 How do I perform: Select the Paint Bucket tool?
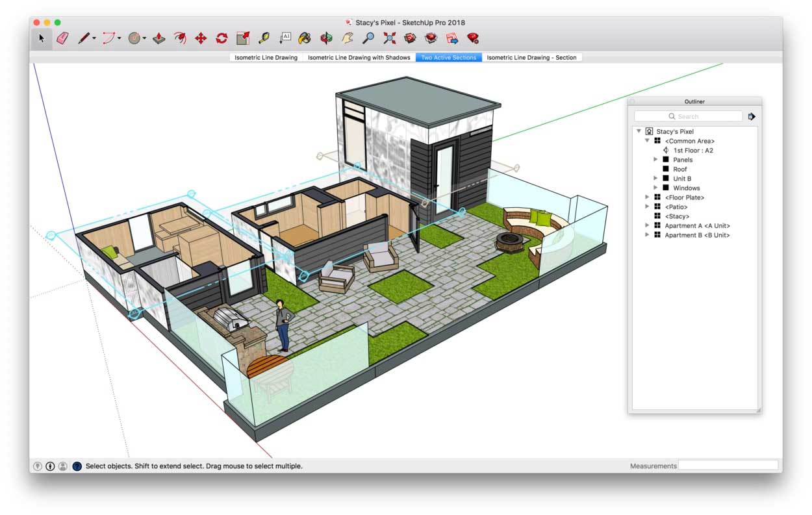coord(304,38)
